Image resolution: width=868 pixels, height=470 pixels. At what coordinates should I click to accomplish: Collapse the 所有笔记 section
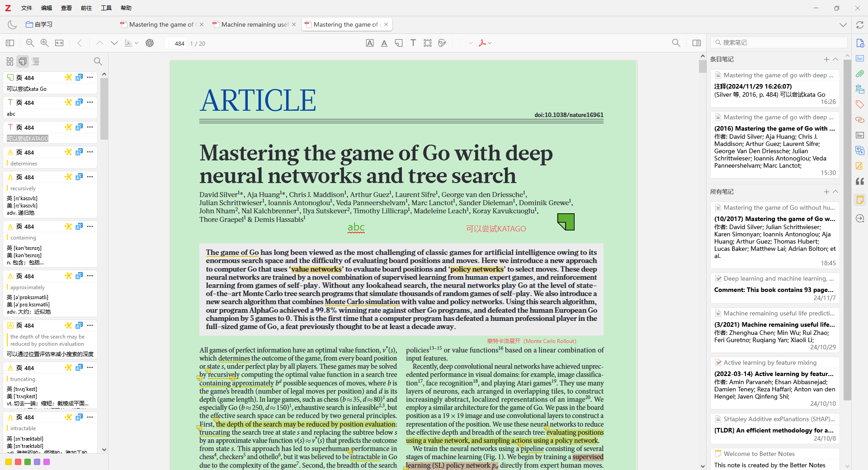835,192
